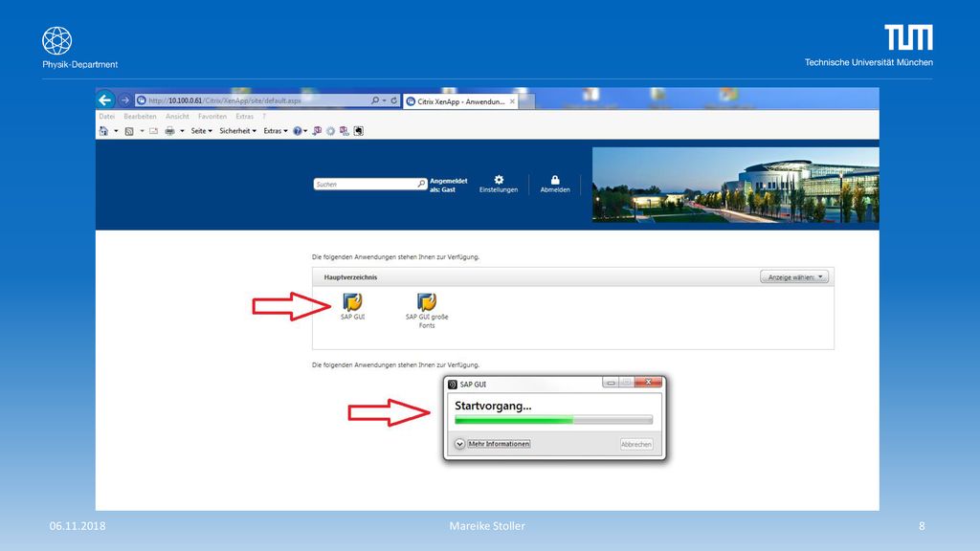Click the minimize button of SAP GUI dialog
This screenshot has height=551, width=980.
coord(611,383)
